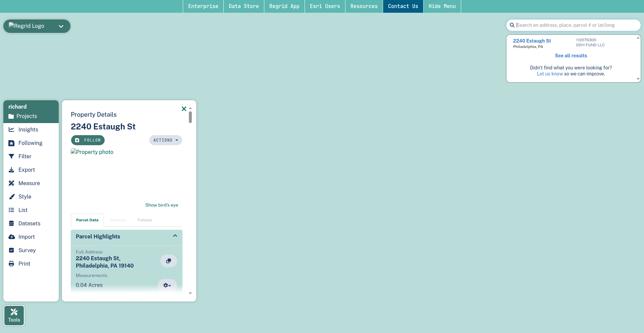Open the Actions dropdown

165,140
